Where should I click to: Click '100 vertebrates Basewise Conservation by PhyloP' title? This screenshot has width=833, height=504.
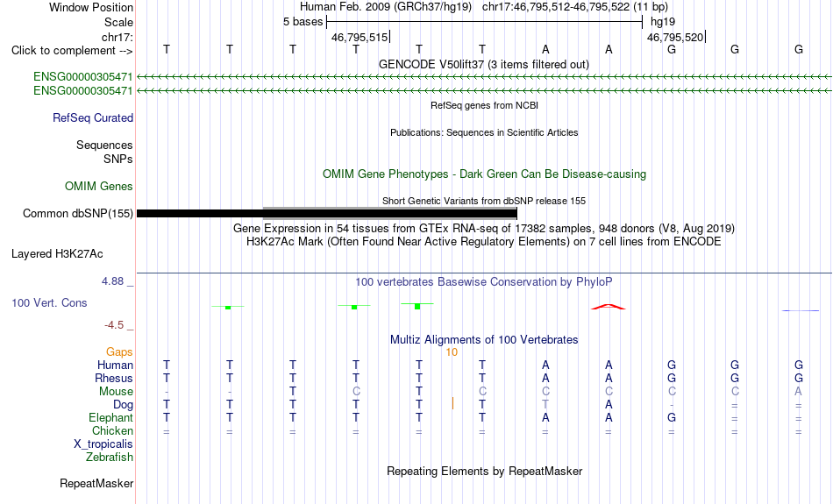pos(484,281)
